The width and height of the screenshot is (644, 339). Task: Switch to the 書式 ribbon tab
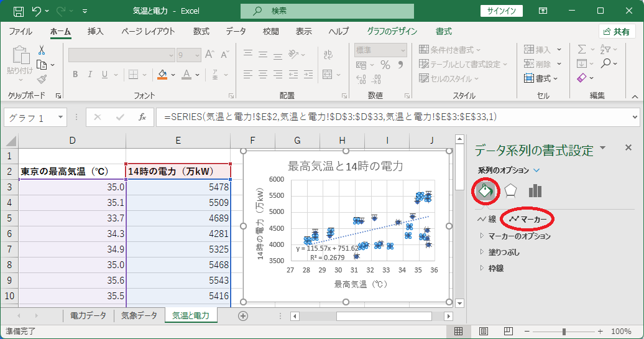pos(444,32)
